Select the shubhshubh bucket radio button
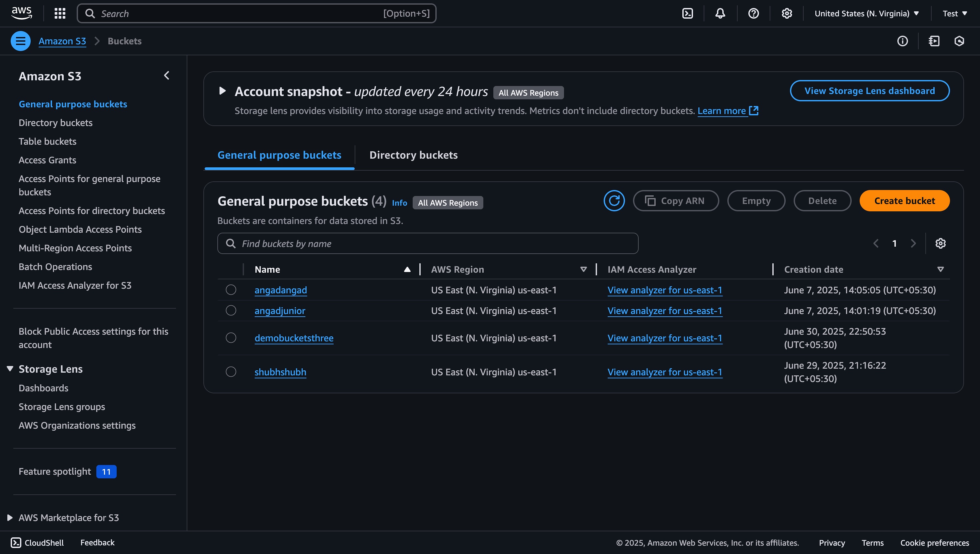This screenshot has width=980, height=554. [231, 372]
